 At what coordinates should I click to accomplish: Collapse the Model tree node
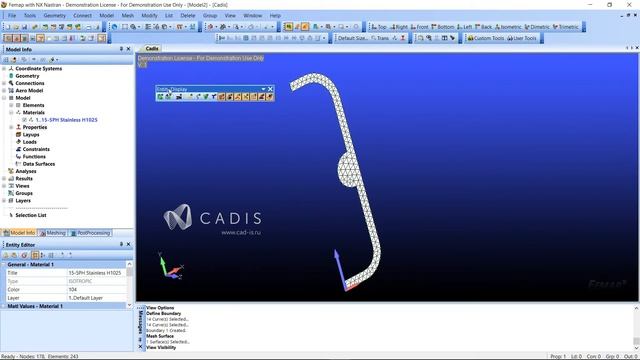click(x=4, y=98)
